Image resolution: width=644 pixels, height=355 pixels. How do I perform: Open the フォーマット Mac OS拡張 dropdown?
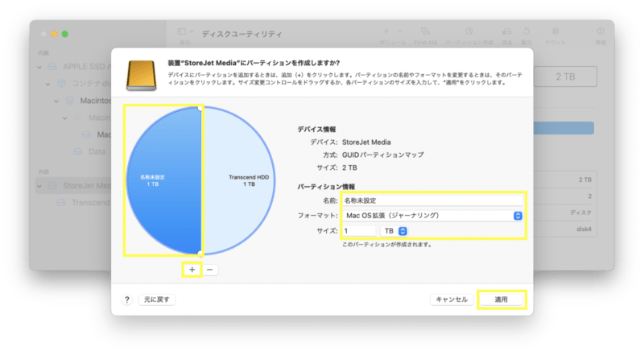click(x=433, y=216)
